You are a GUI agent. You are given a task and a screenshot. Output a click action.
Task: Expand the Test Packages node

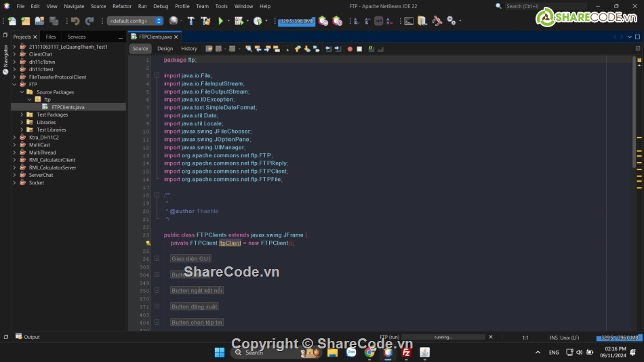[x=22, y=115]
